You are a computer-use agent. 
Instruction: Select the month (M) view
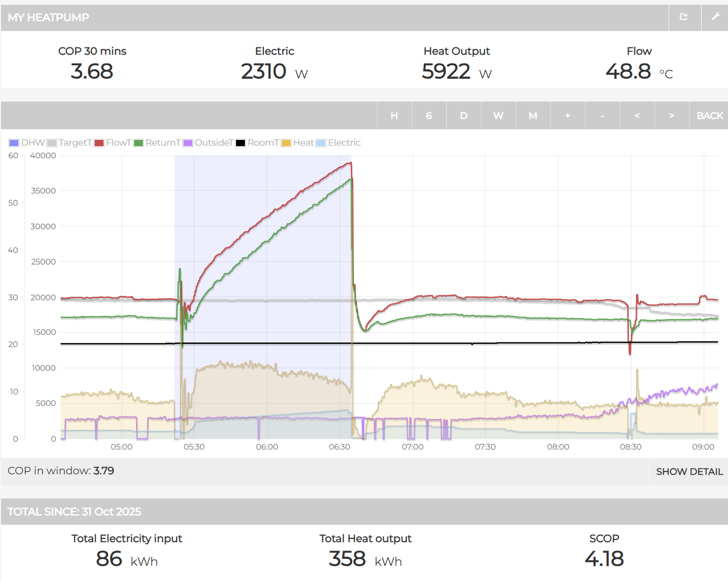(533, 116)
